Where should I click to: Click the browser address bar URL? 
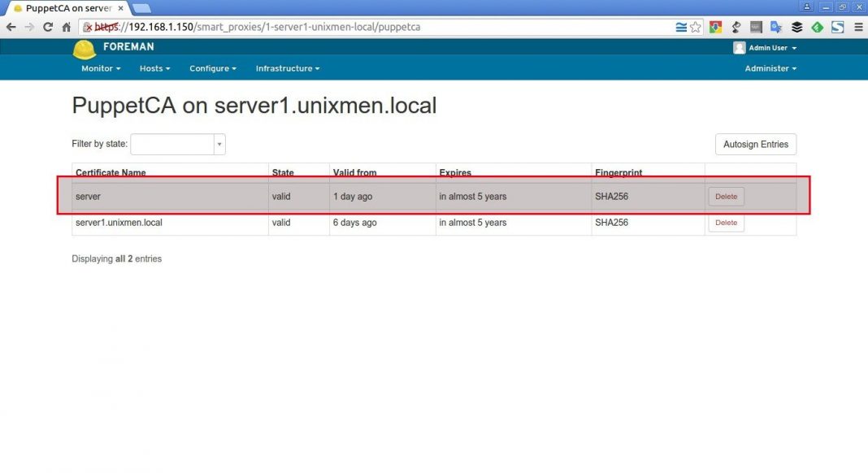(x=258, y=27)
